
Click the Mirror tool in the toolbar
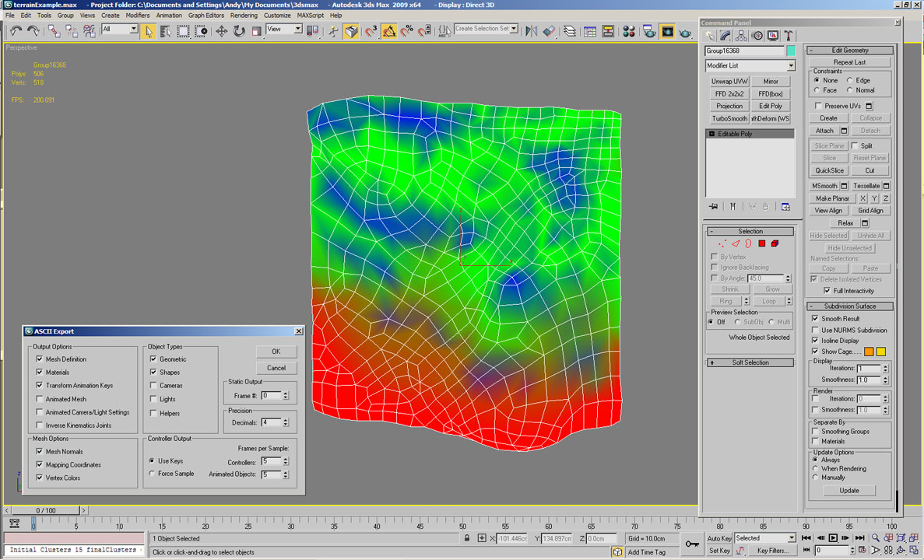click(x=532, y=31)
